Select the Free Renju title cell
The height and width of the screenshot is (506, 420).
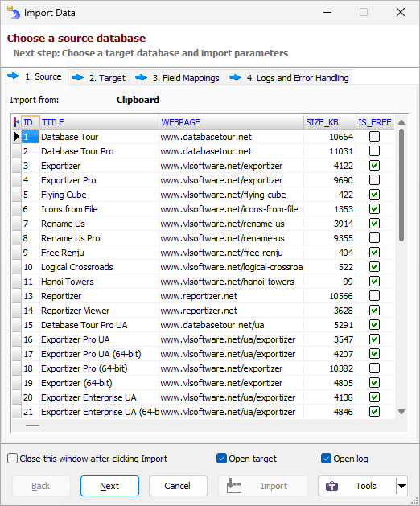point(99,253)
